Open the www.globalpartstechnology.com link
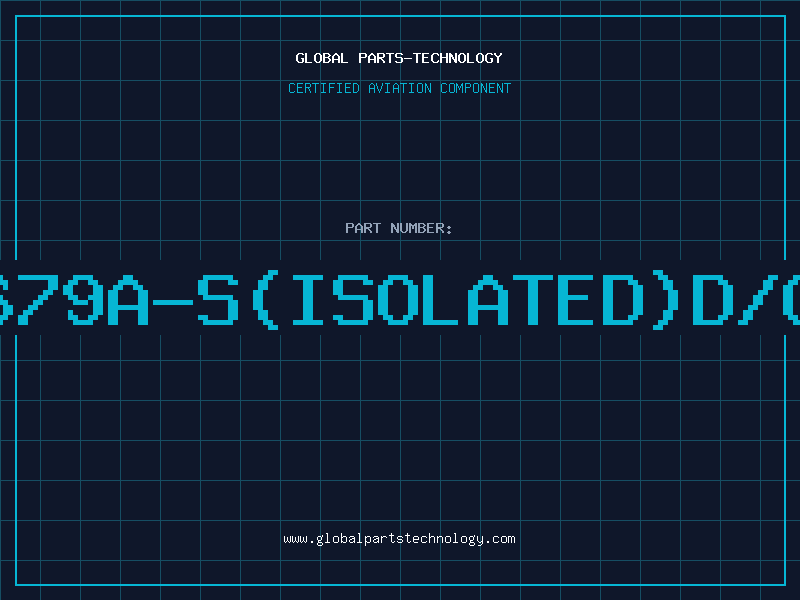This screenshot has width=800, height=600. click(x=399, y=539)
